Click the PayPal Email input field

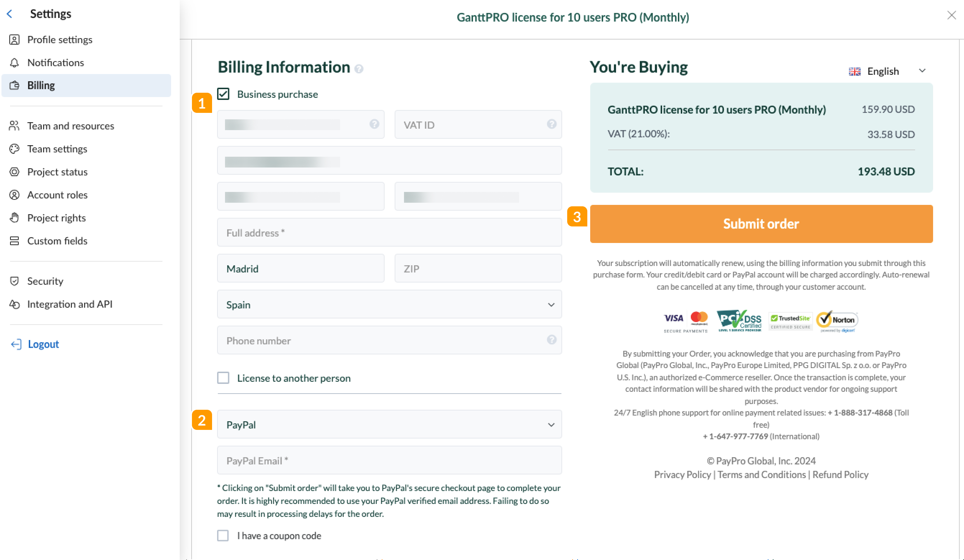389,460
